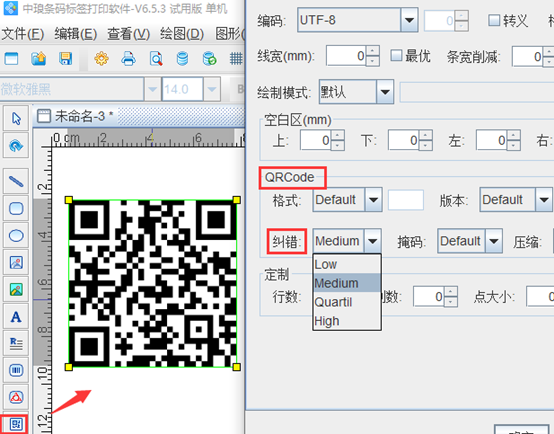554x434 pixels.
Task: Collapse the 纠错 Medium dropdown arrow
Action: (x=372, y=241)
